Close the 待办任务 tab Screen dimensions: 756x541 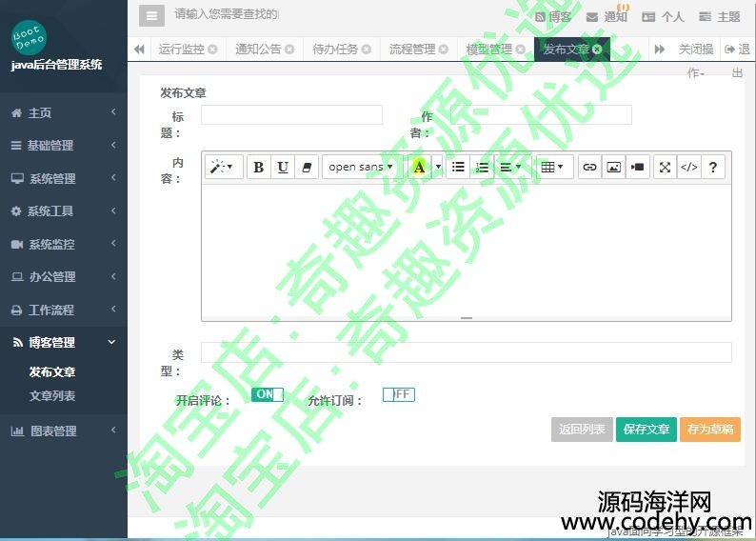coord(367,50)
